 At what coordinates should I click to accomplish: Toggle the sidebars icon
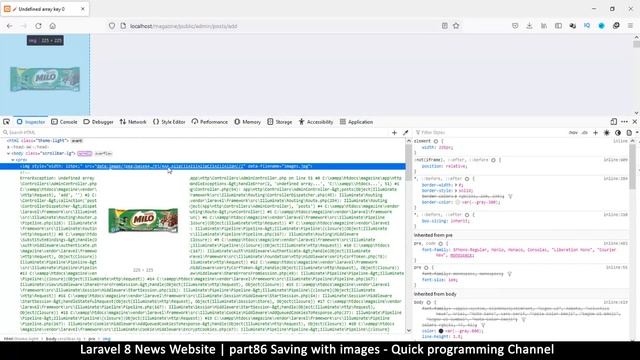[x=558, y=26]
